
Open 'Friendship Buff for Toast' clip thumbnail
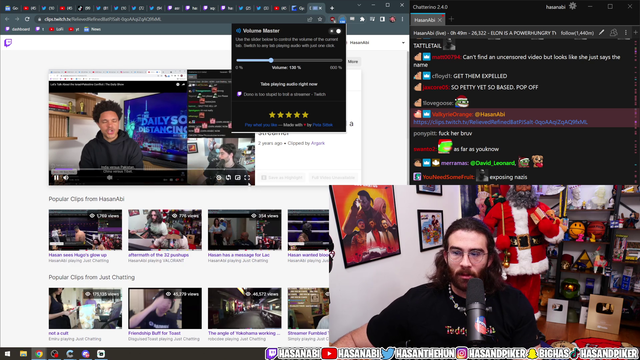(165, 308)
